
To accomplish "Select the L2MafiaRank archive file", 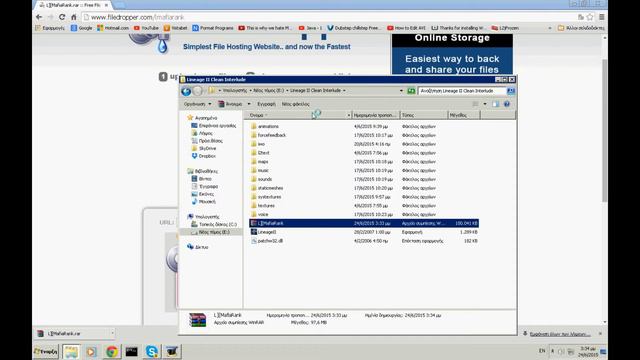I will click(364, 223).
